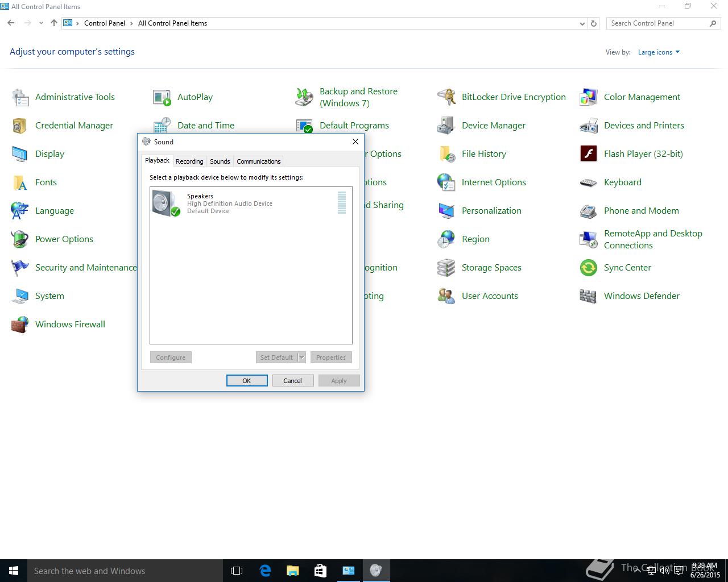Open Devices and Printers icon
This screenshot has width=728, height=582.
589,126
